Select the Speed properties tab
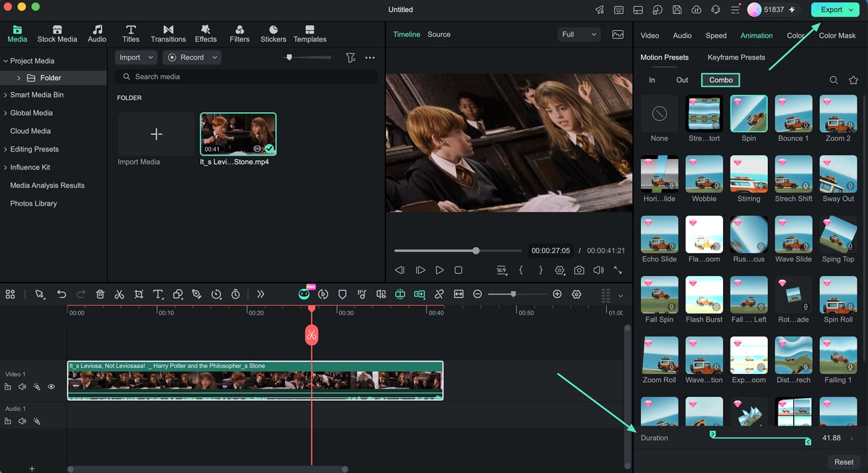 (x=716, y=35)
